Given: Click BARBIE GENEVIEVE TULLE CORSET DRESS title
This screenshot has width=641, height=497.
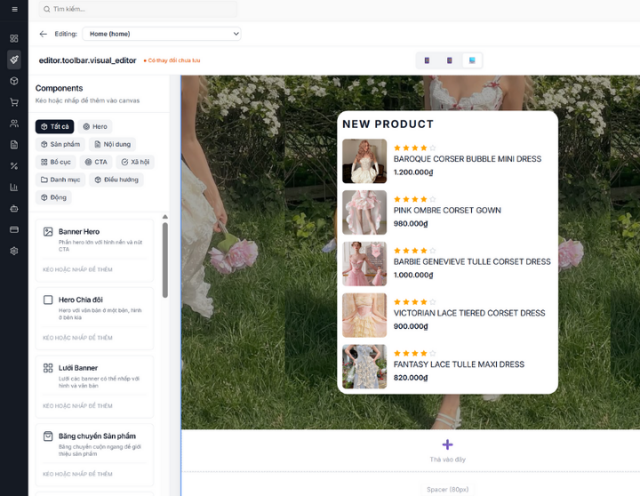Looking at the screenshot, I should pyautogui.click(x=472, y=262).
